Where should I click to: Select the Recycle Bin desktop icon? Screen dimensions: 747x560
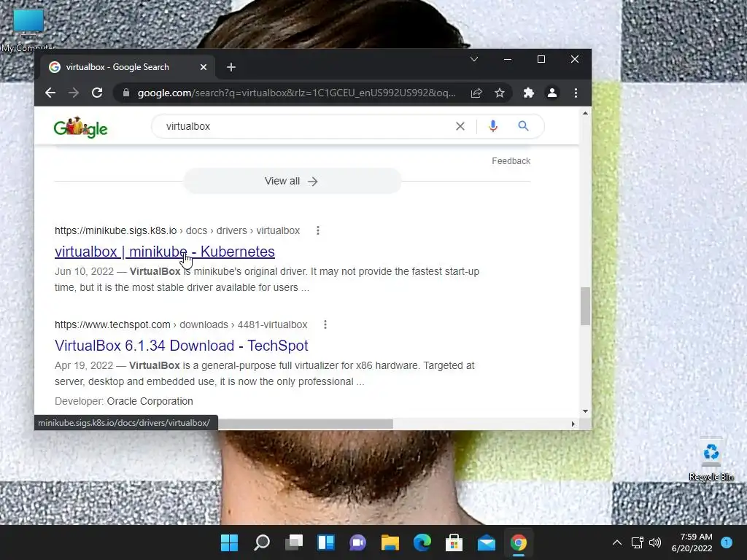point(711,459)
